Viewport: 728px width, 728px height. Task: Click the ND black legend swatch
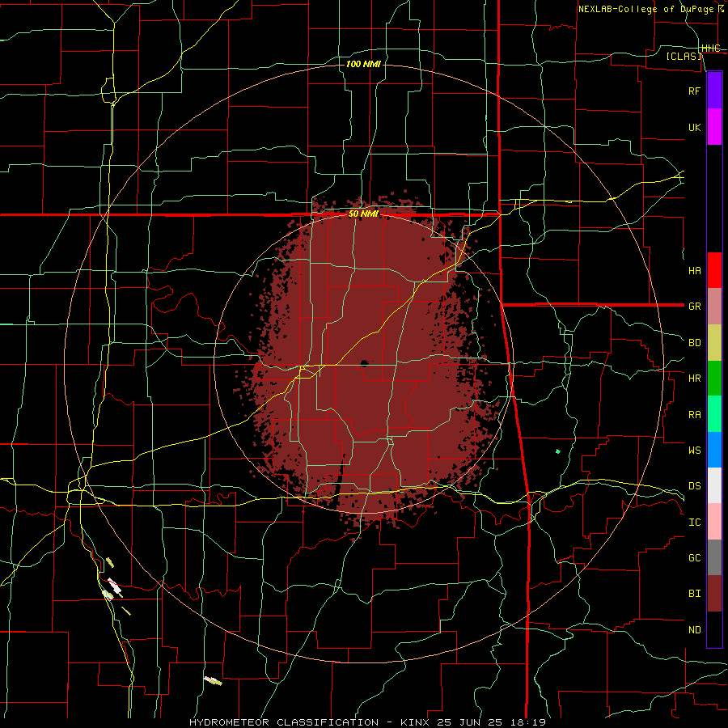[714, 629]
